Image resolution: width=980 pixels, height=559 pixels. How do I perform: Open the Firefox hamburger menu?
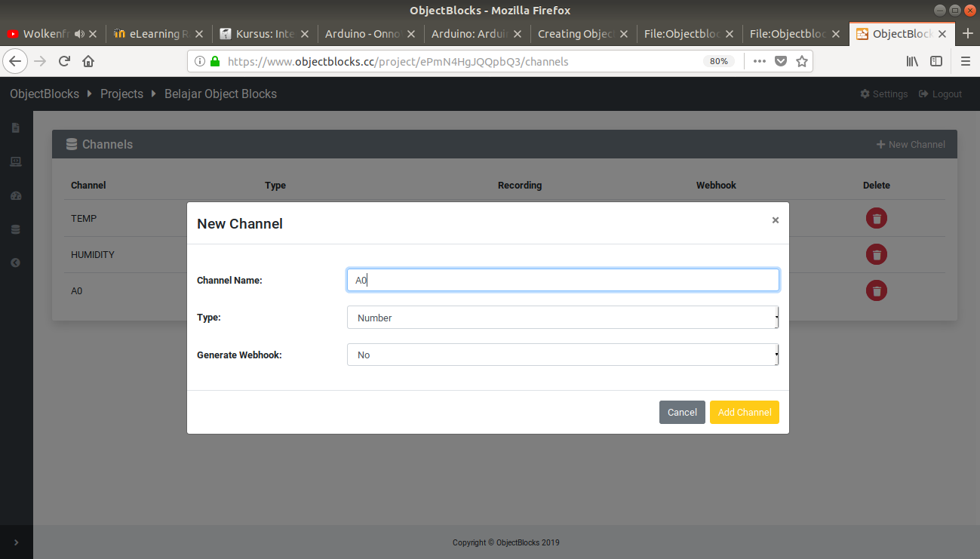(965, 61)
